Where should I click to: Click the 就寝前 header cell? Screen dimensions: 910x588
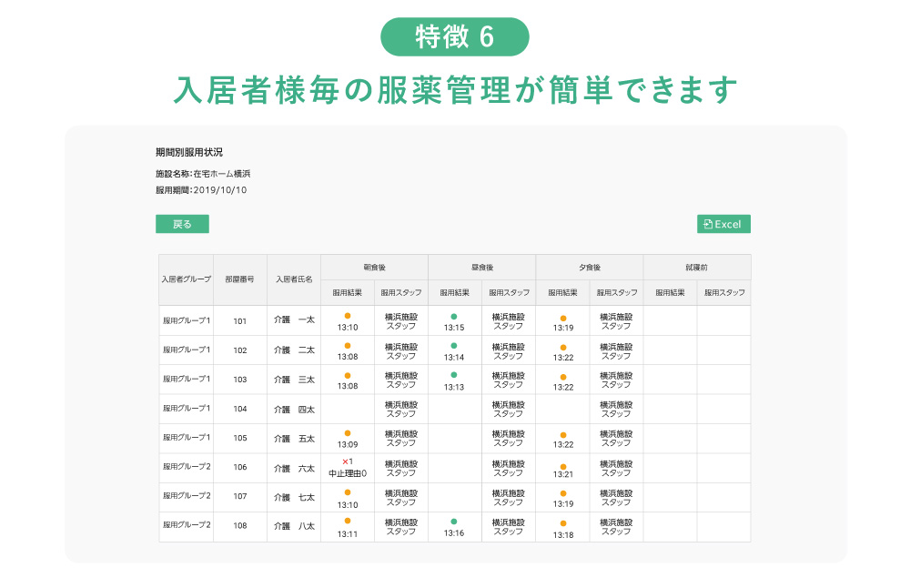[696, 268]
